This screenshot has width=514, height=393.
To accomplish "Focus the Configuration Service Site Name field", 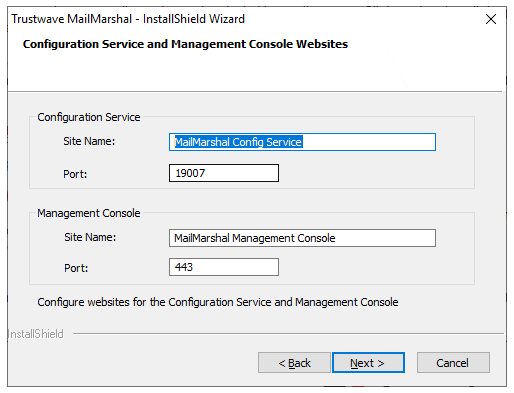I will click(302, 142).
